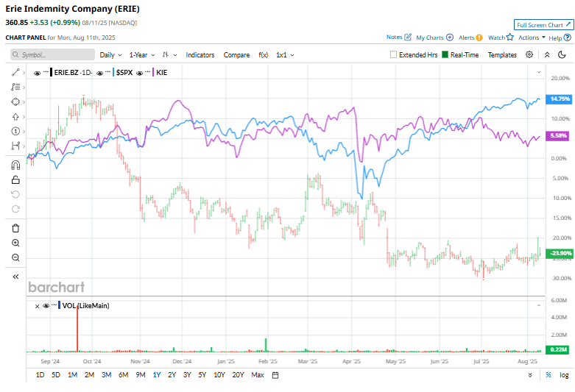Toggle log scale mode
This screenshot has height=392, width=575.
(564, 375)
